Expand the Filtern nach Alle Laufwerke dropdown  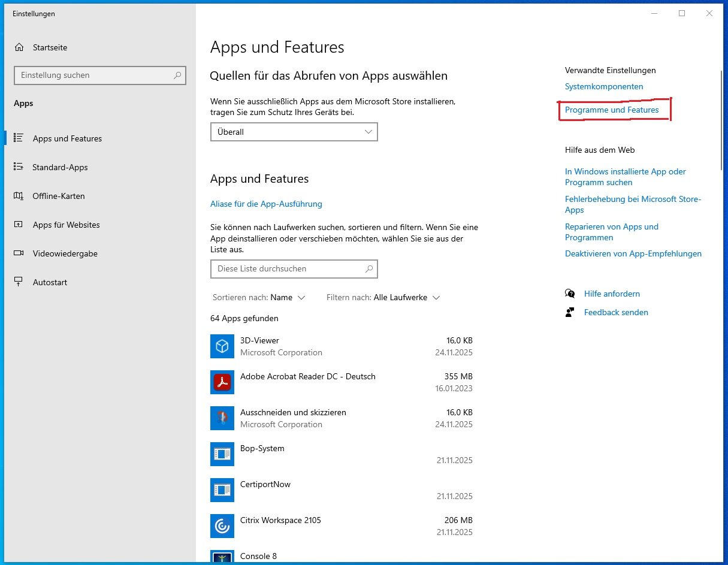point(406,298)
